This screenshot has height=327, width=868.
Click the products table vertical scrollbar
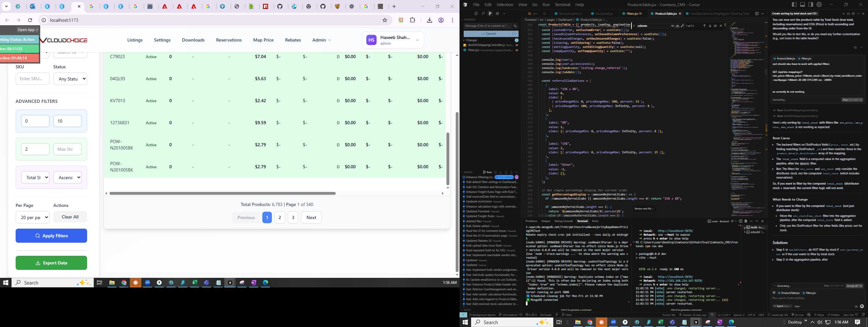coord(448,158)
